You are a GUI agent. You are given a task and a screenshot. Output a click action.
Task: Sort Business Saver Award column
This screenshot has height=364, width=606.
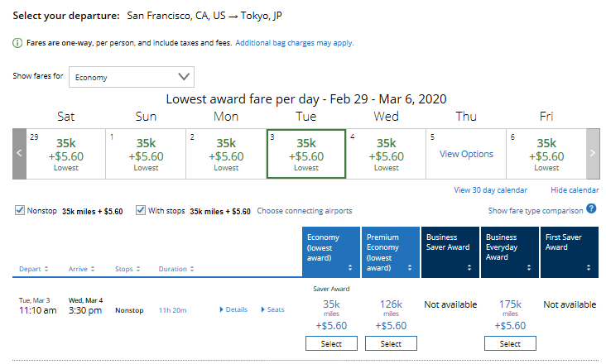469,267
